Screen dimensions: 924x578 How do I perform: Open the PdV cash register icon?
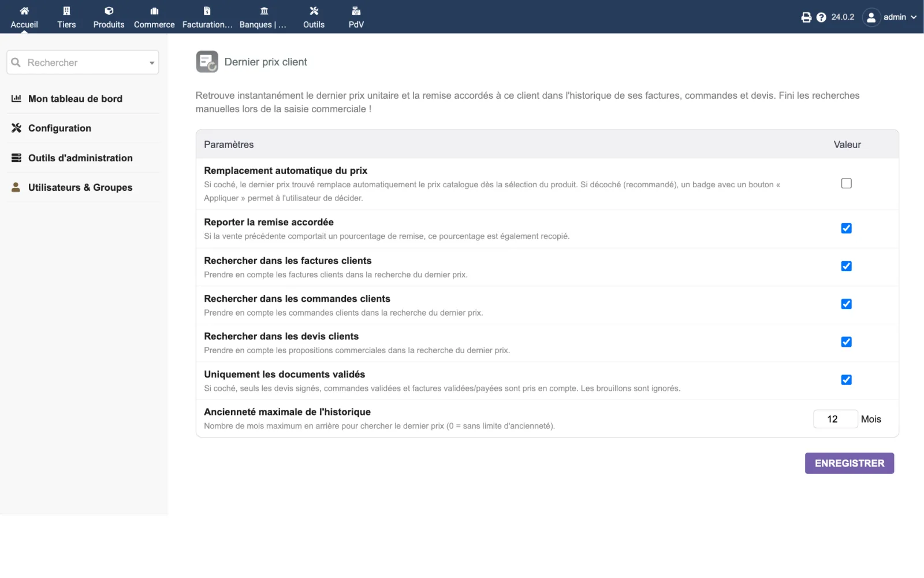(x=356, y=11)
